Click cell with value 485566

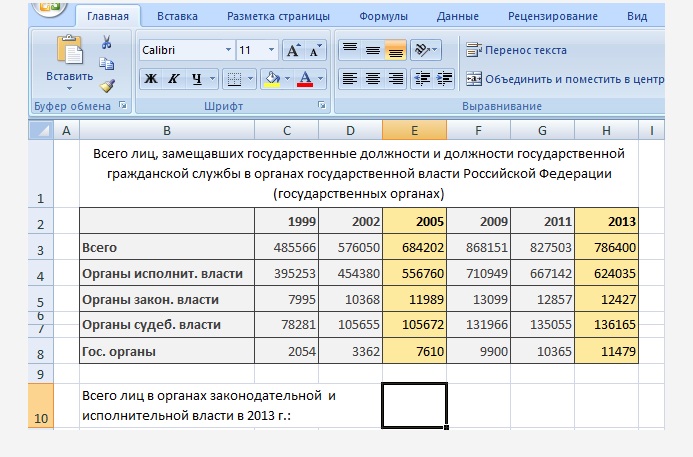click(x=286, y=247)
